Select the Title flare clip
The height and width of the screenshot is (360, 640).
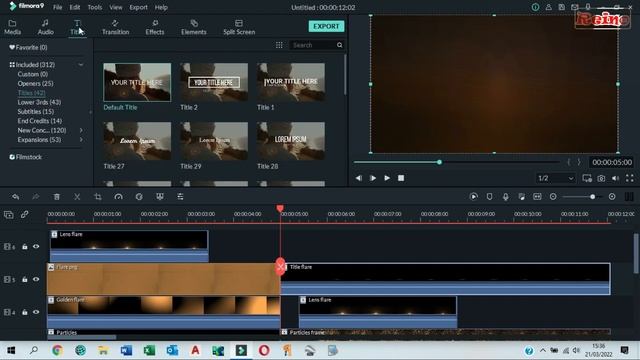click(445, 279)
